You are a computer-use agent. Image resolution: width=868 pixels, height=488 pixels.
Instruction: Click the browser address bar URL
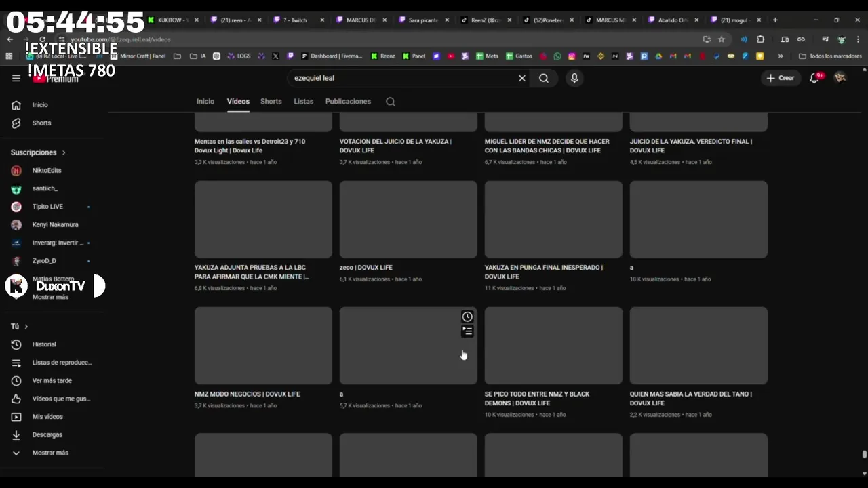(x=121, y=39)
